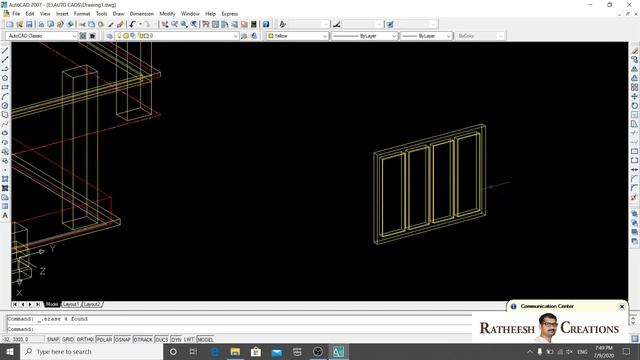The width and height of the screenshot is (640, 360).
Task: Select the Array tool in Modify toolbar
Action: pyautogui.click(x=634, y=87)
